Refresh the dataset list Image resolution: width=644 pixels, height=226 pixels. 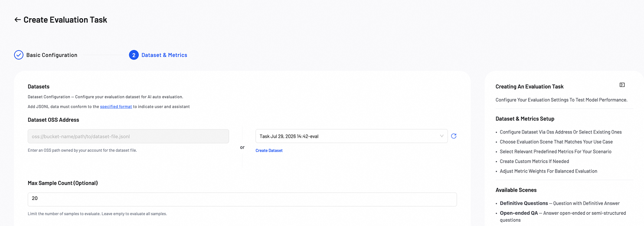coord(454,136)
